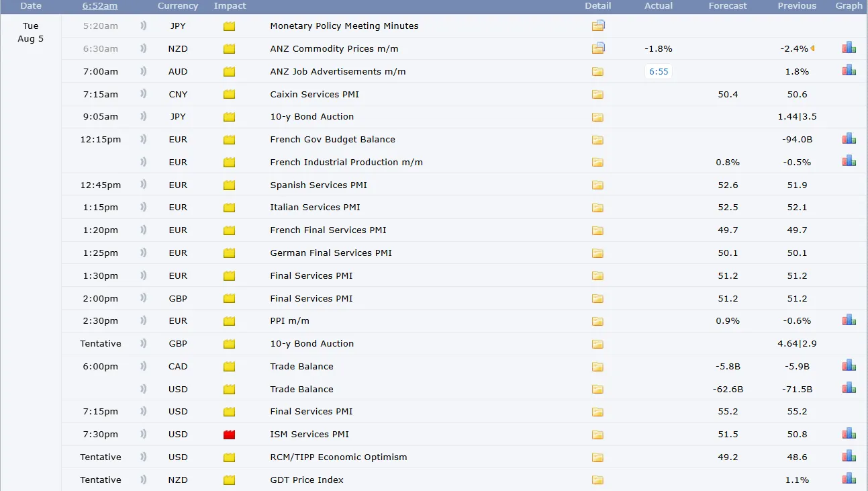This screenshot has width=868, height=491.
Task: Click the 6:52am time link in header
Action: point(100,6)
